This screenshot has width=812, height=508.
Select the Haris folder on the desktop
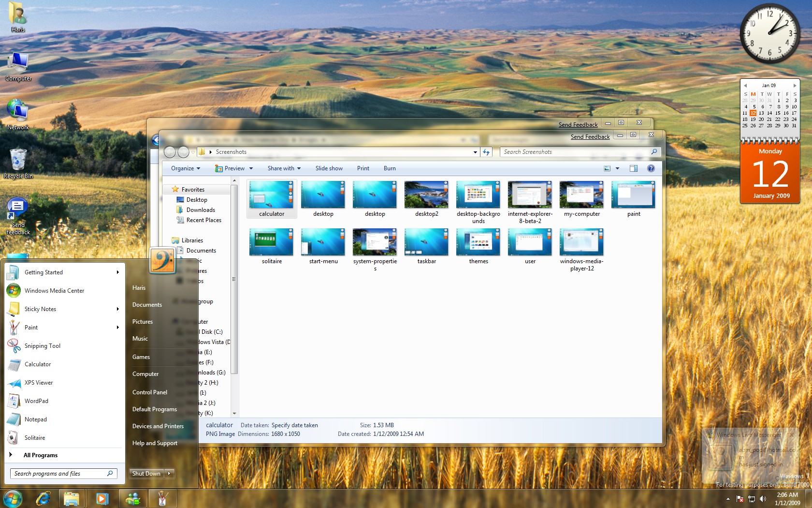18,18
